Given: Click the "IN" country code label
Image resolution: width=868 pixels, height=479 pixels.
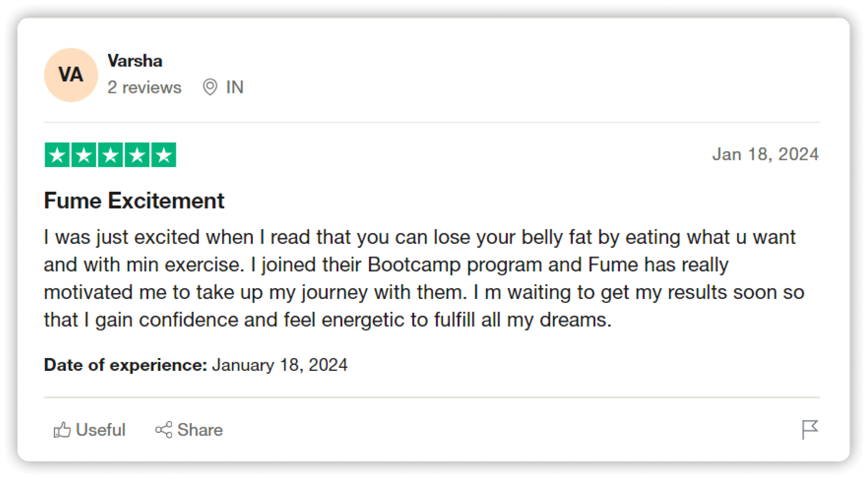Looking at the screenshot, I should click(x=235, y=87).
